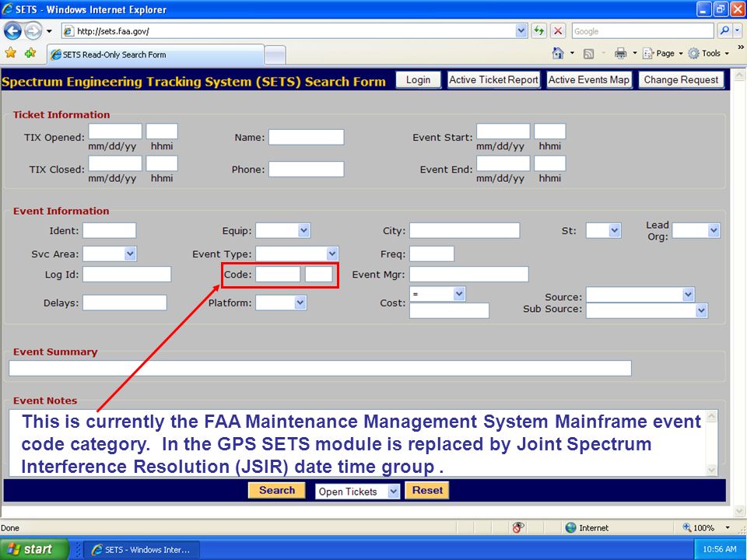Expand the Source dropdown

(x=688, y=295)
